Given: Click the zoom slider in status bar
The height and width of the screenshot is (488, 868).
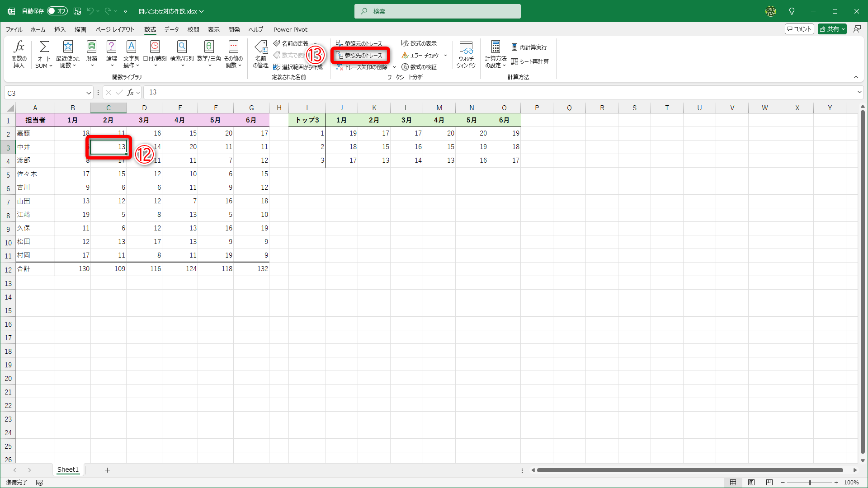Looking at the screenshot, I should 809,483.
